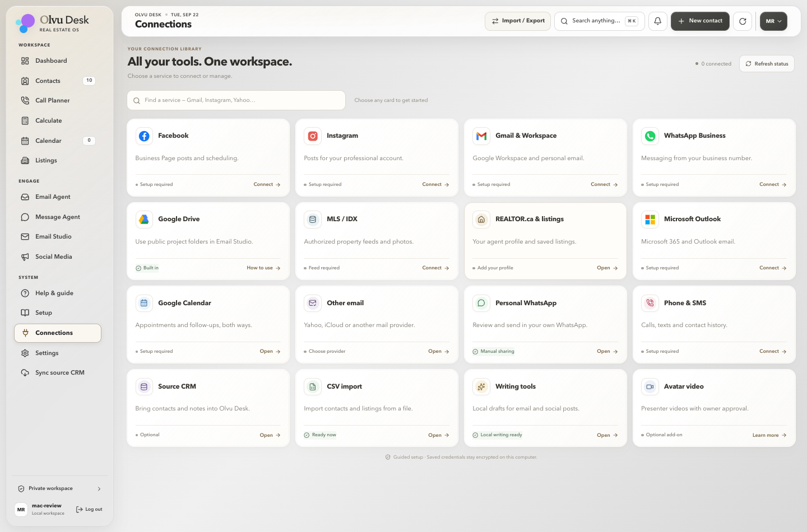Expand the Private workspace chevron

pos(99,489)
